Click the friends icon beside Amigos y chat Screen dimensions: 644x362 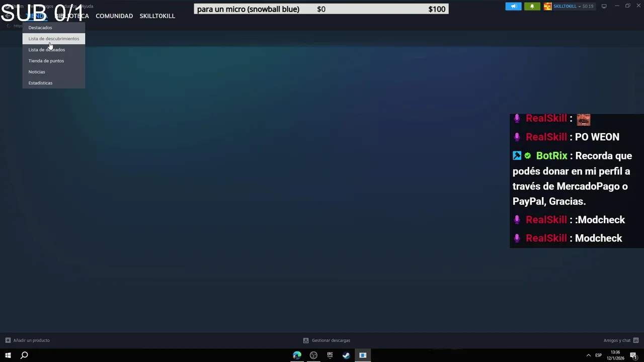(x=636, y=340)
